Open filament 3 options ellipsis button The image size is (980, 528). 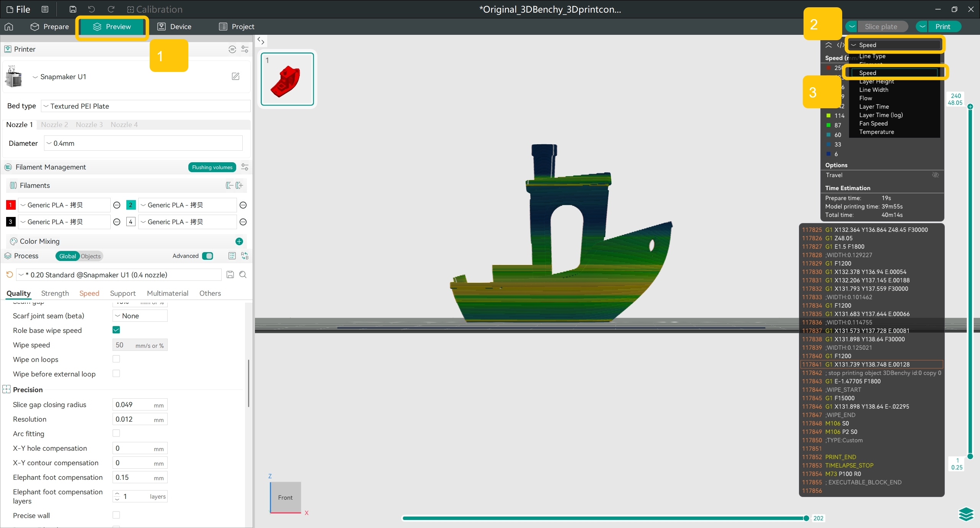(x=117, y=222)
